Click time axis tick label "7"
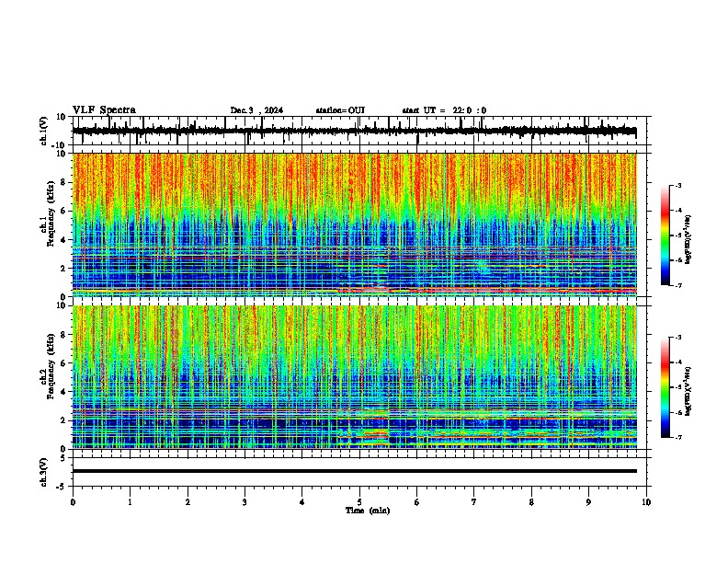 click(x=474, y=502)
